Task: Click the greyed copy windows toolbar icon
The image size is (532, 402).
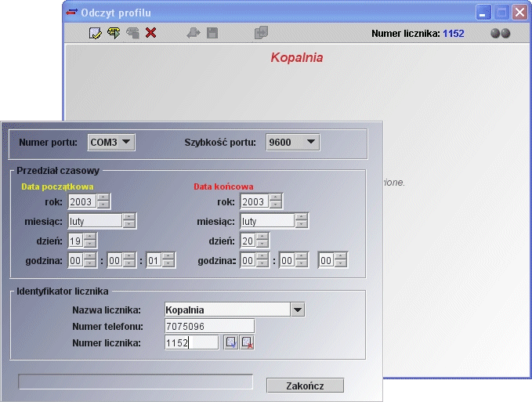Action: click(x=261, y=33)
